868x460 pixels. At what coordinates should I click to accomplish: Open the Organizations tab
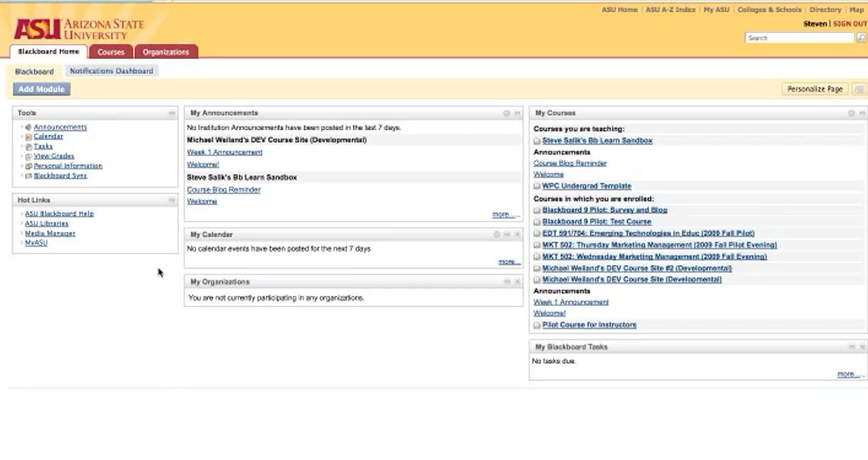tap(165, 52)
